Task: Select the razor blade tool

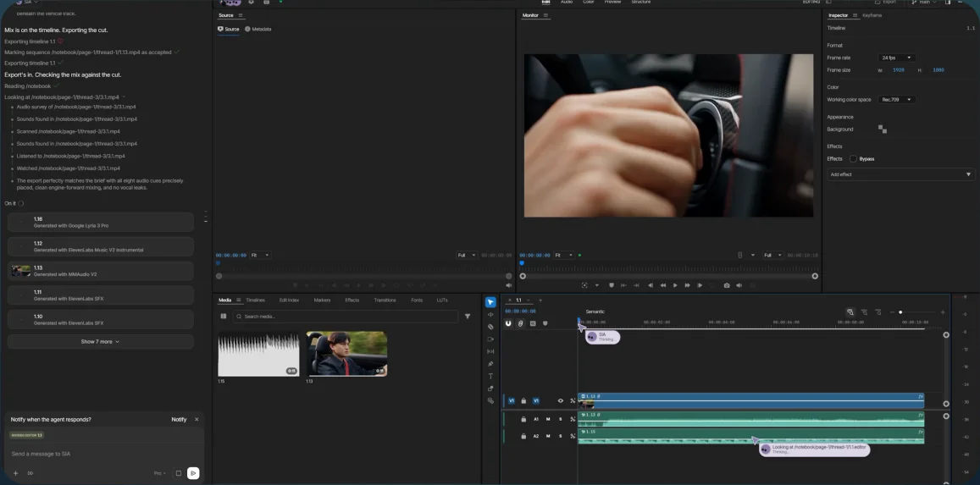Action: click(490, 327)
